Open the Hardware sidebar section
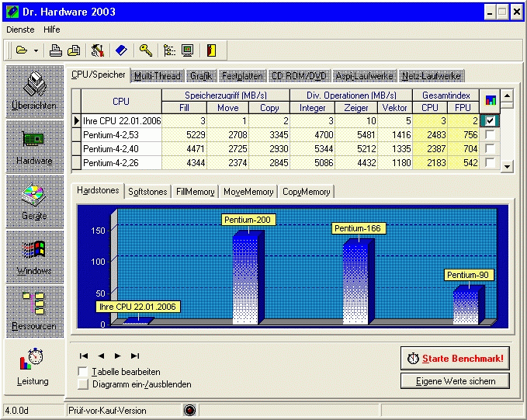 point(35,147)
